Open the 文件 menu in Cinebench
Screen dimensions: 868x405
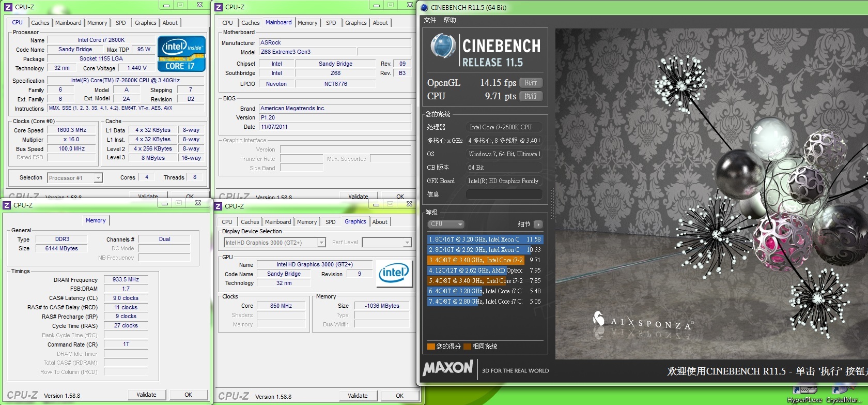pos(430,20)
